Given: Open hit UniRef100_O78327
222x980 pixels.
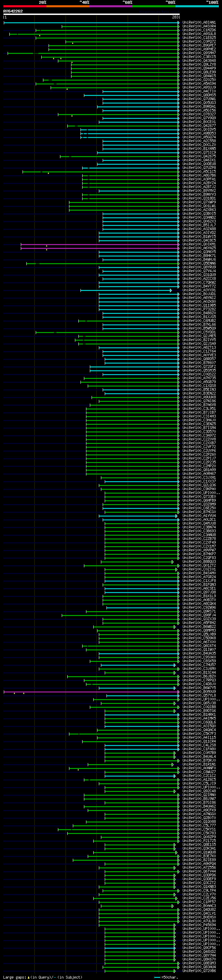Looking at the screenshot, I should [199, 114].
